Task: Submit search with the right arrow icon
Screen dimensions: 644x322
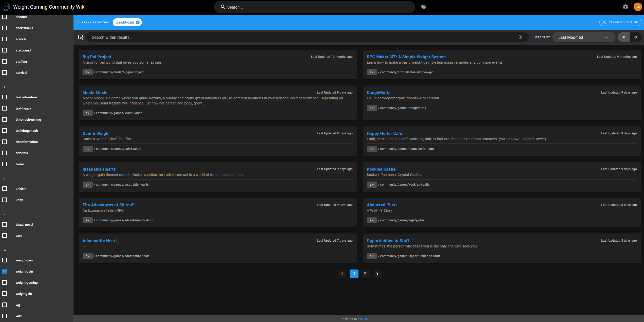Action: click(x=520, y=37)
